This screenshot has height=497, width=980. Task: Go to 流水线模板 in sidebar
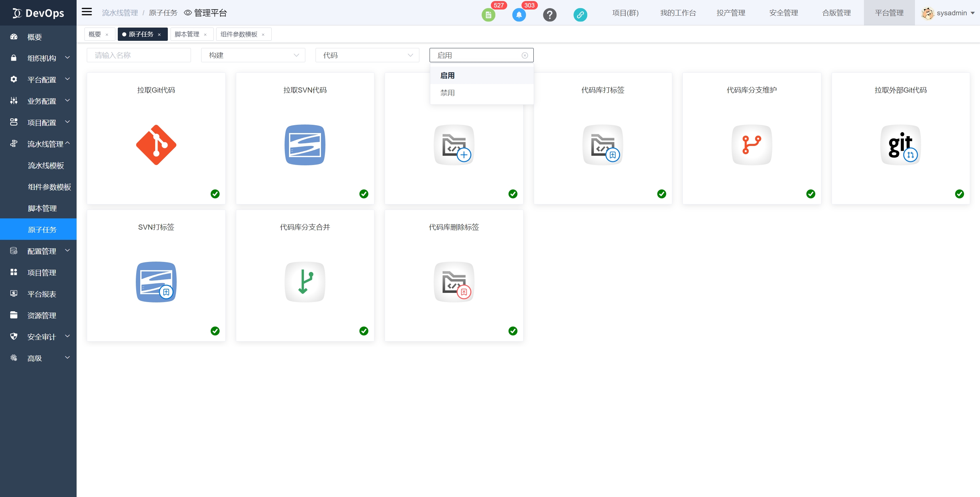coord(46,165)
